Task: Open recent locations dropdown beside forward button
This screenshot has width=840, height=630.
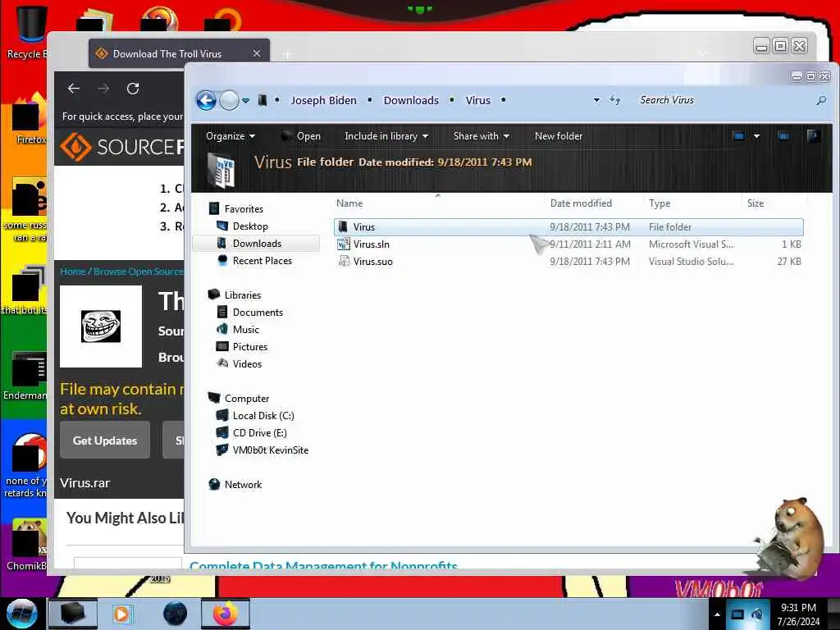Action: (245, 100)
